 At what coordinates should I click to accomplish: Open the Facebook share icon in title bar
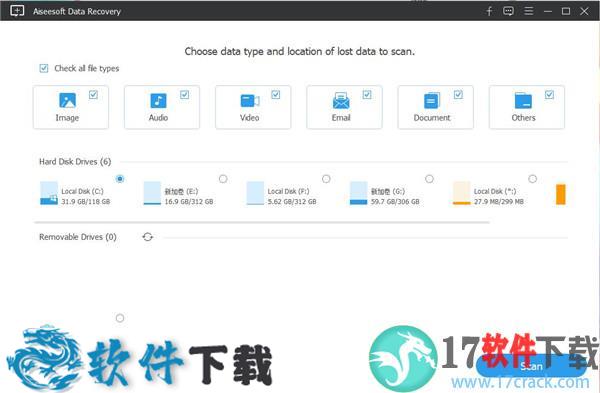tap(489, 11)
